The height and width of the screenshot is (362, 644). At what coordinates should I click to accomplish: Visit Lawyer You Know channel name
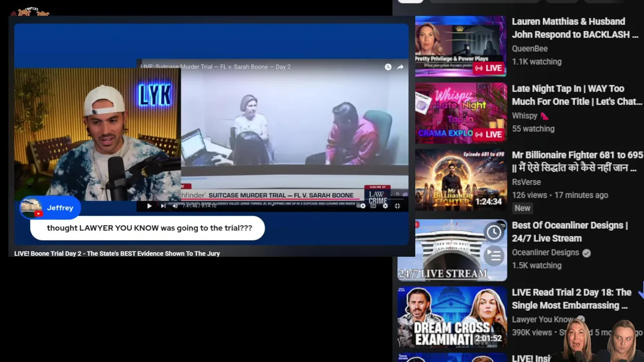pyautogui.click(x=543, y=319)
